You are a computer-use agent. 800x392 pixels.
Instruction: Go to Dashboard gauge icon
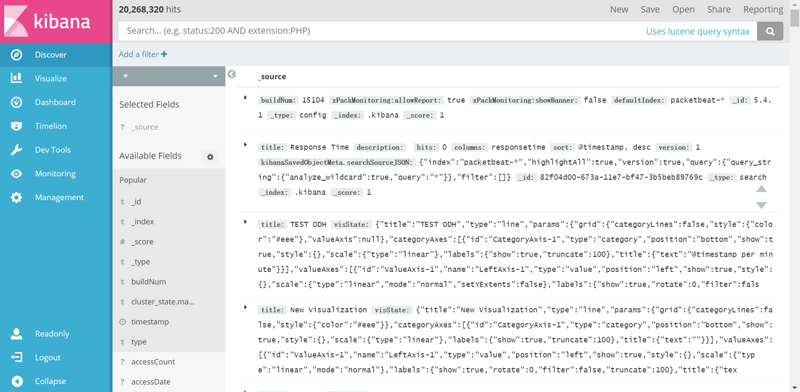pos(16,102)
